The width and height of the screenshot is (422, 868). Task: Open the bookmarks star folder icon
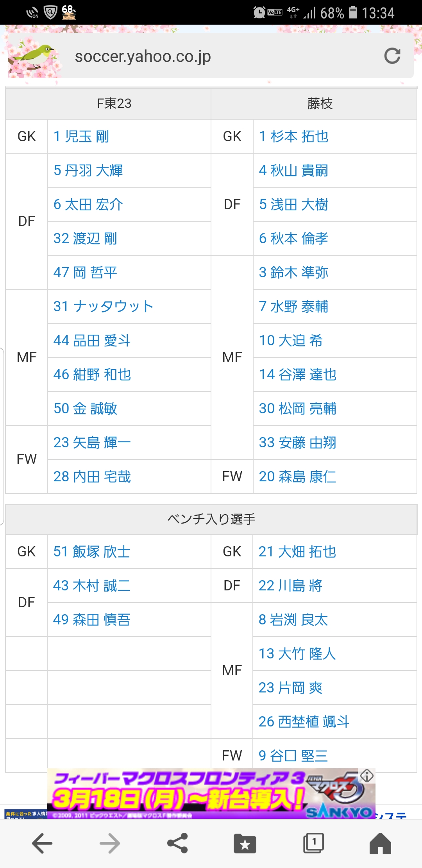pyautogui.click(x=245, y=843)
